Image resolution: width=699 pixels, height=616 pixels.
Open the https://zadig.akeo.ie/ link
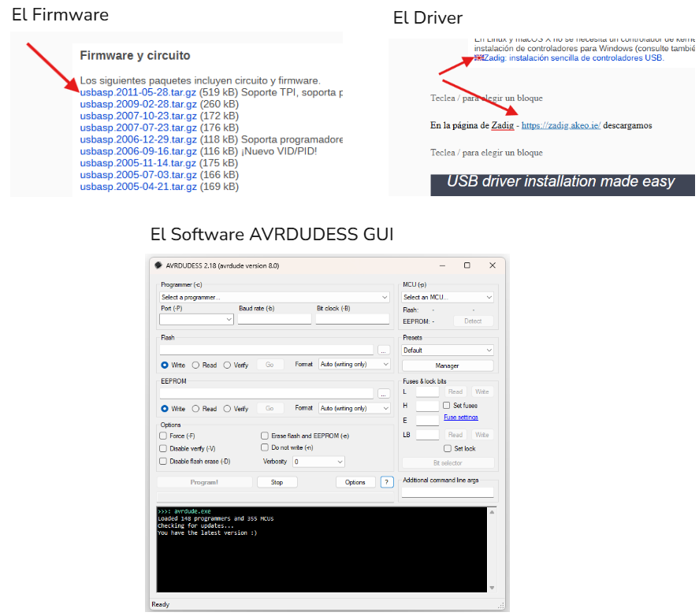[x=561, y=125]
